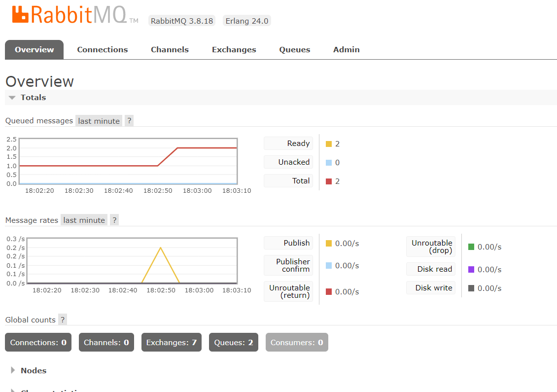Go to the Queues tab

pyautogui.click(x=294, y=50)
